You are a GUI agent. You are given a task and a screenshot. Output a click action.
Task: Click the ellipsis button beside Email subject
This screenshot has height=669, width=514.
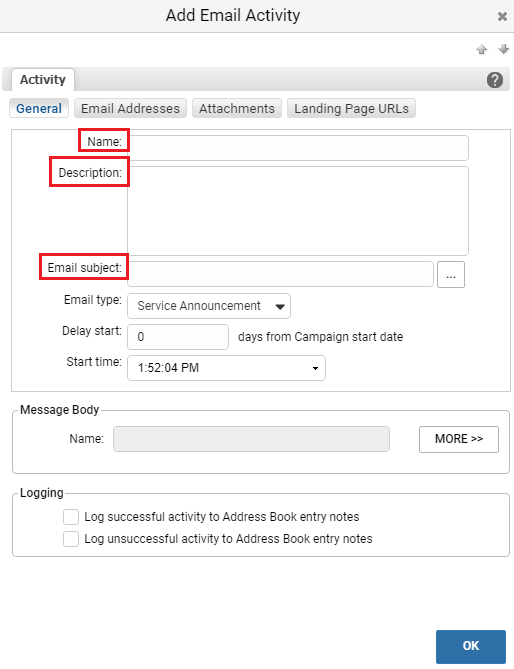451,275
